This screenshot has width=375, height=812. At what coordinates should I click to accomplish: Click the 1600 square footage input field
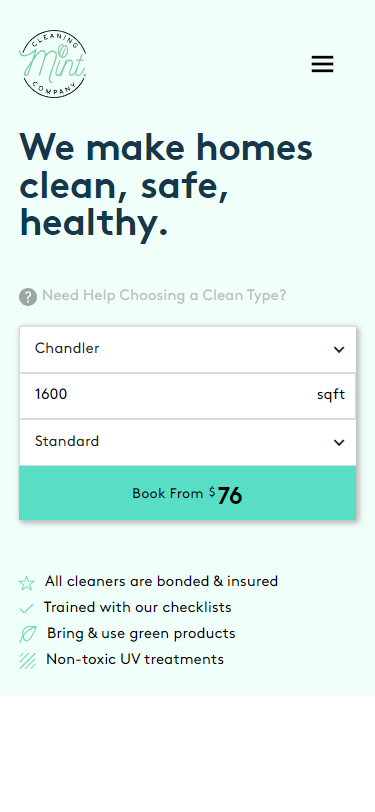point(188,396)
